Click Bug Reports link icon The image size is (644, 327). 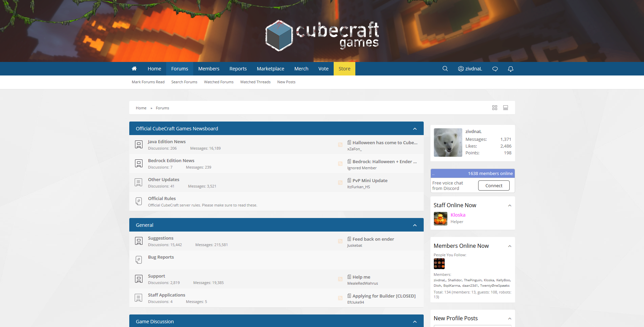[x=139, y=260]
